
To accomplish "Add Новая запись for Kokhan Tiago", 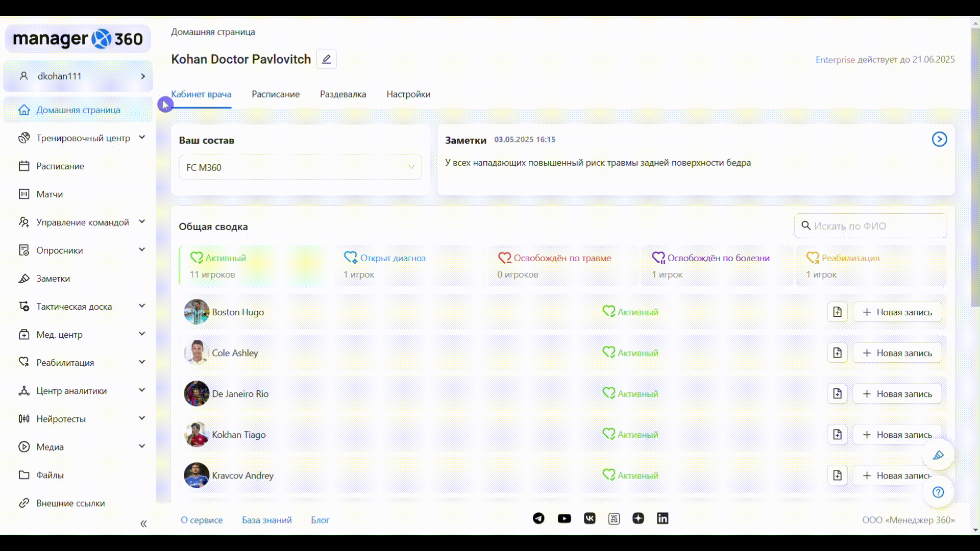I will [x=897, y=434].
